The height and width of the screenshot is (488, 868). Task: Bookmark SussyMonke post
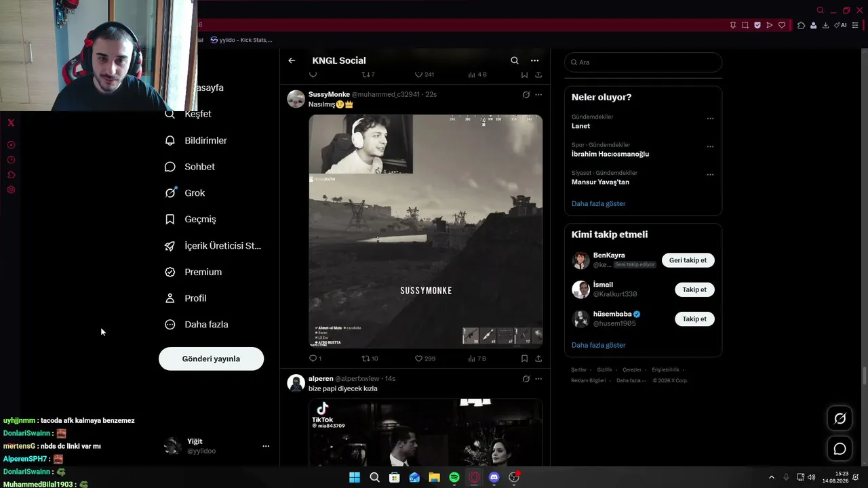(x=524, y=359)
